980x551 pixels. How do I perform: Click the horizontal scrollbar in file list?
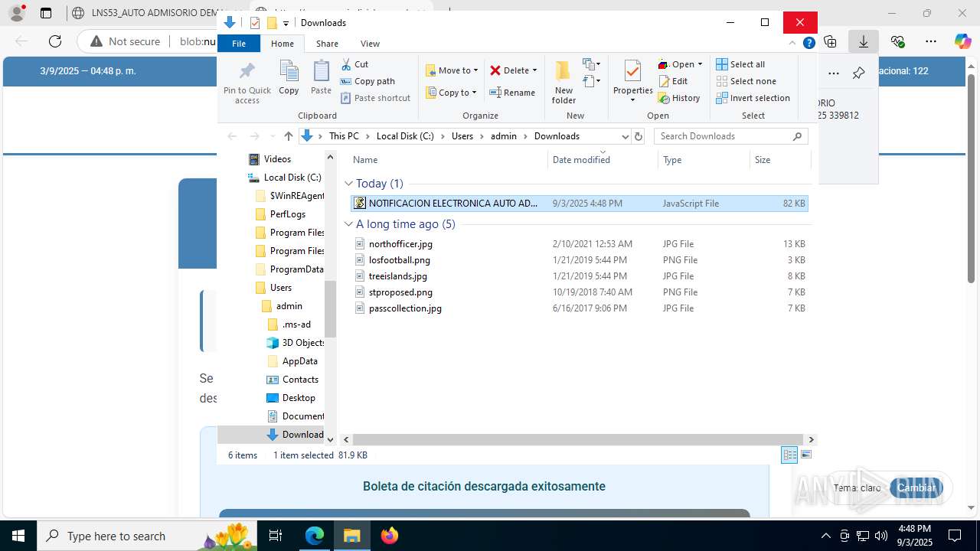tap(578, 439)
